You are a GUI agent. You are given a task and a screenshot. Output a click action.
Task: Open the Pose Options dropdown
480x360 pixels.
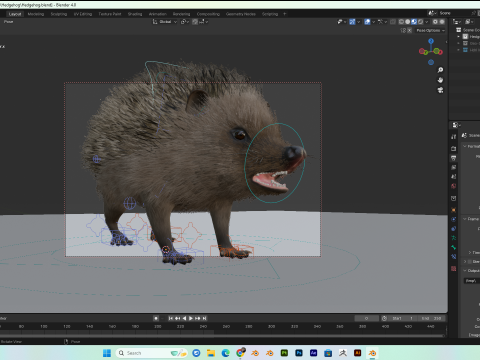[x=430, y=30]
